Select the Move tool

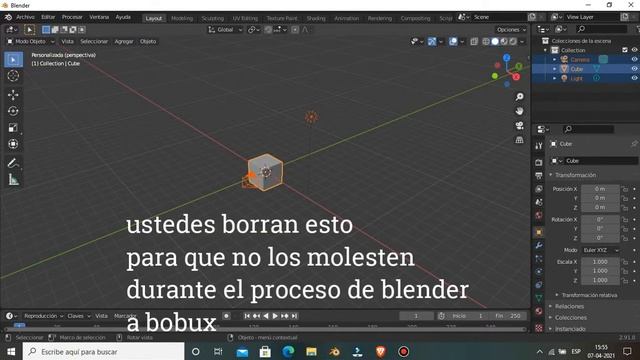pyautogui.click(x=13, y=95)
